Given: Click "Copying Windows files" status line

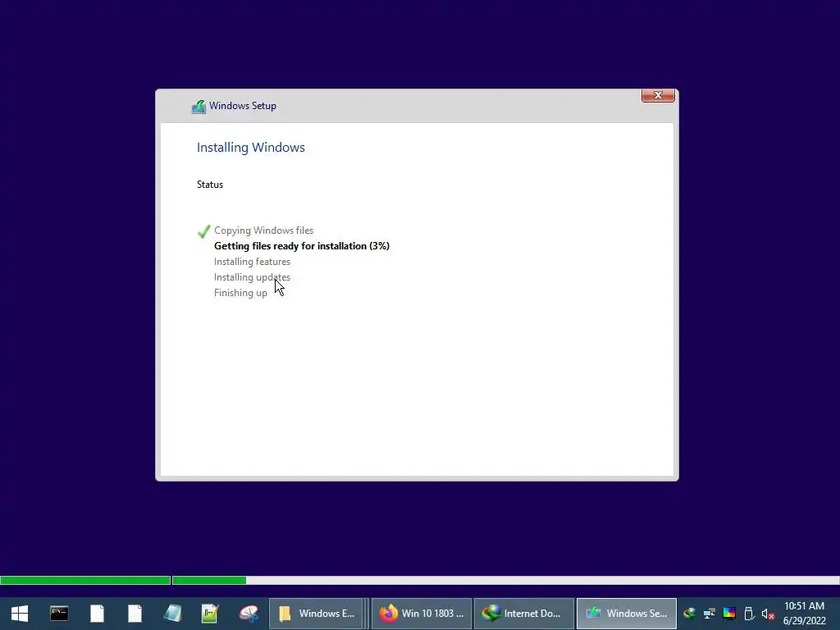Looking at the screenshot, I should (263, 231).
